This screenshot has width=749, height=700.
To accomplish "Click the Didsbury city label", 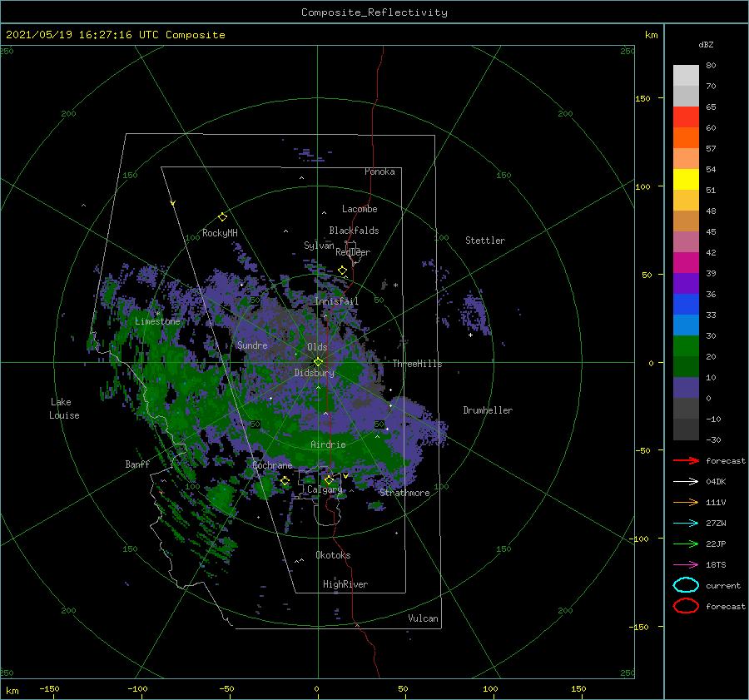I will (315, 373).
